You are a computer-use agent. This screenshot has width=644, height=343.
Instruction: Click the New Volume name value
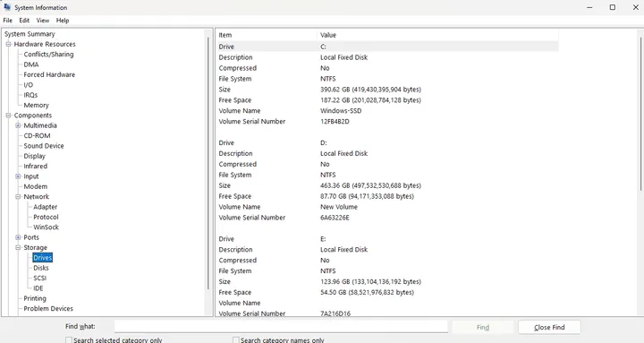(339, 207)
